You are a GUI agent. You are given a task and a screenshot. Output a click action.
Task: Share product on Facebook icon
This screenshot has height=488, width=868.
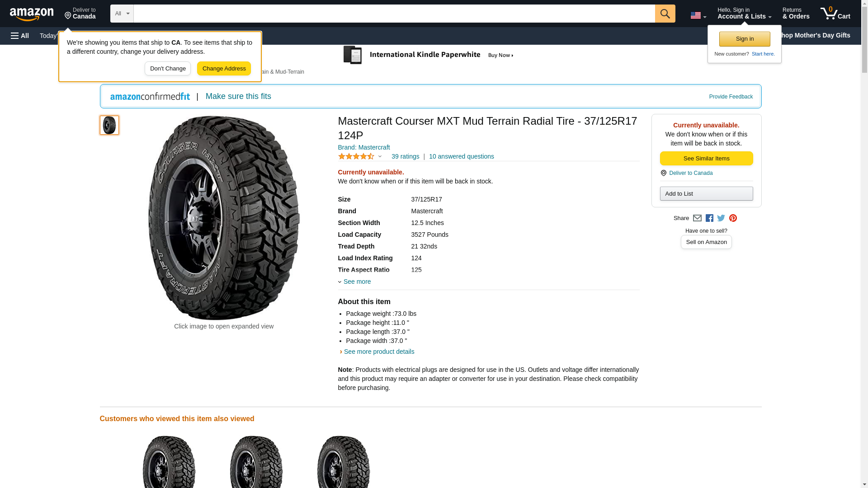[x=709, y=218]
